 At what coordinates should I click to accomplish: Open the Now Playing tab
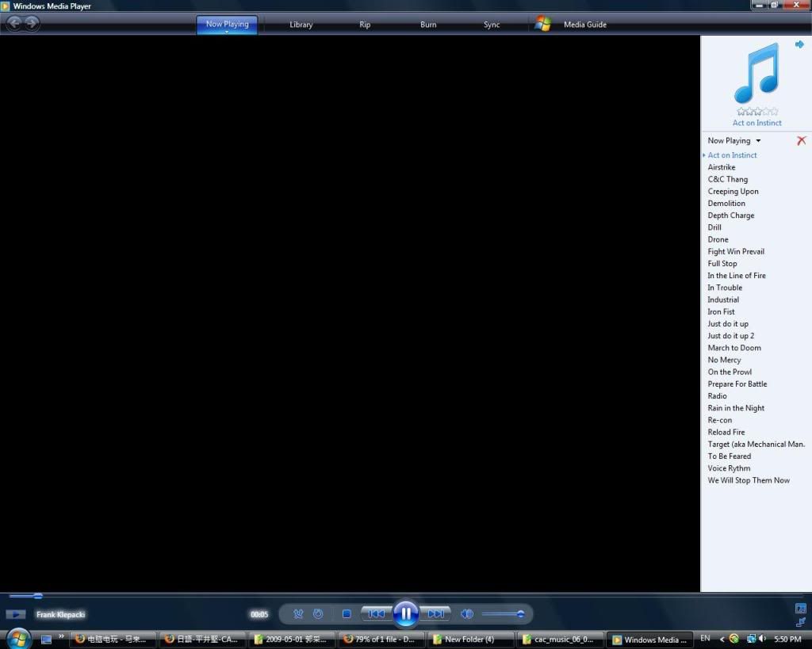coord(227,24)
